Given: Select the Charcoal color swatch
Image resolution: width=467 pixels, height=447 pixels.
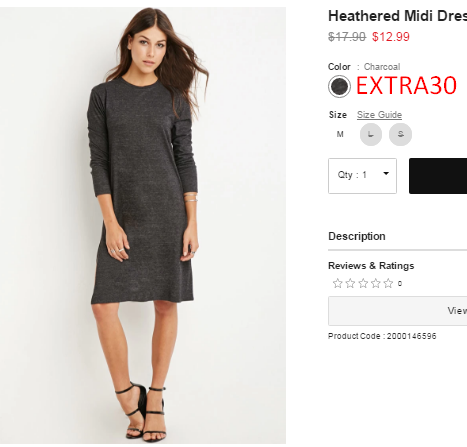Looking at the screenshot, I should pos(339,86).
